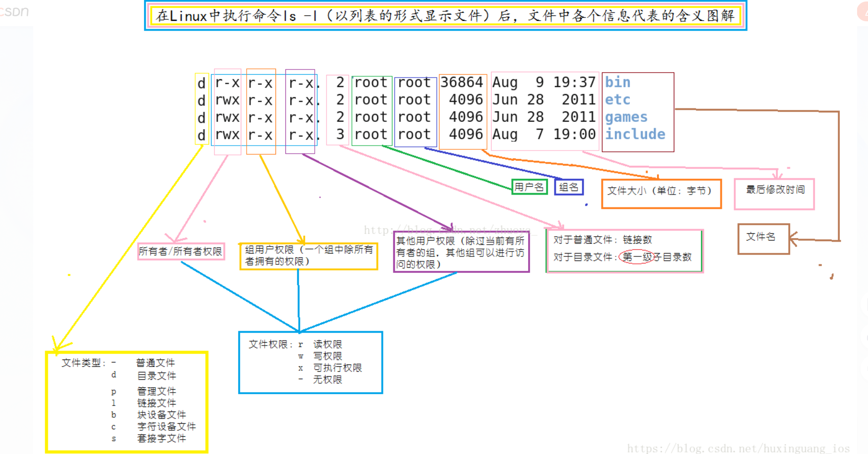Click the 文件类型 heading
The width and height of the screenshot is (868, 454).
click(x=83, y=363)
